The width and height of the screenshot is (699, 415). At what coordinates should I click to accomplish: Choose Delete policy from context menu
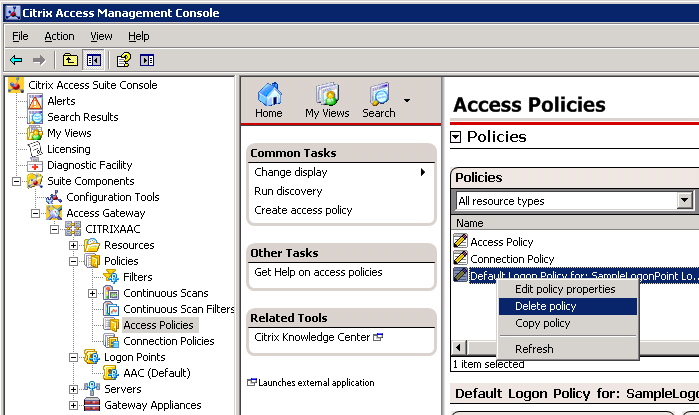[568, 306]
